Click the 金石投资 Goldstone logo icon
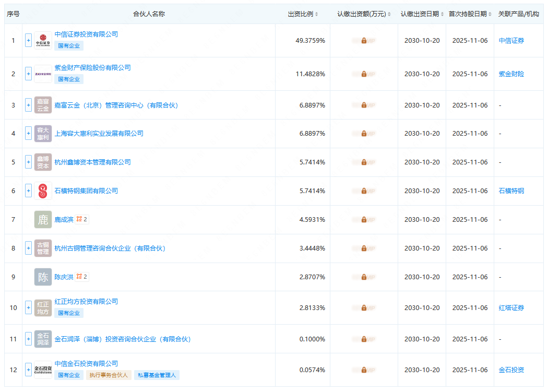Screen dimensions: 548x392 pos(43,370)
